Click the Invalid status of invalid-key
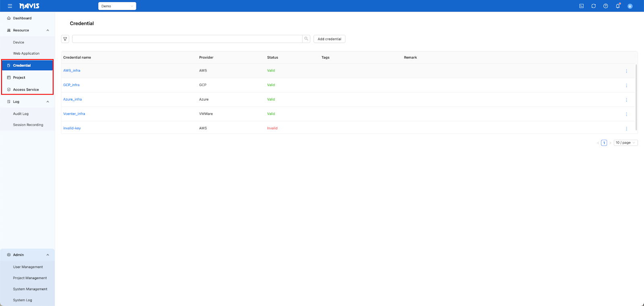Image resolution: width=644 pixels, height=306 pixels. (272, 129)
